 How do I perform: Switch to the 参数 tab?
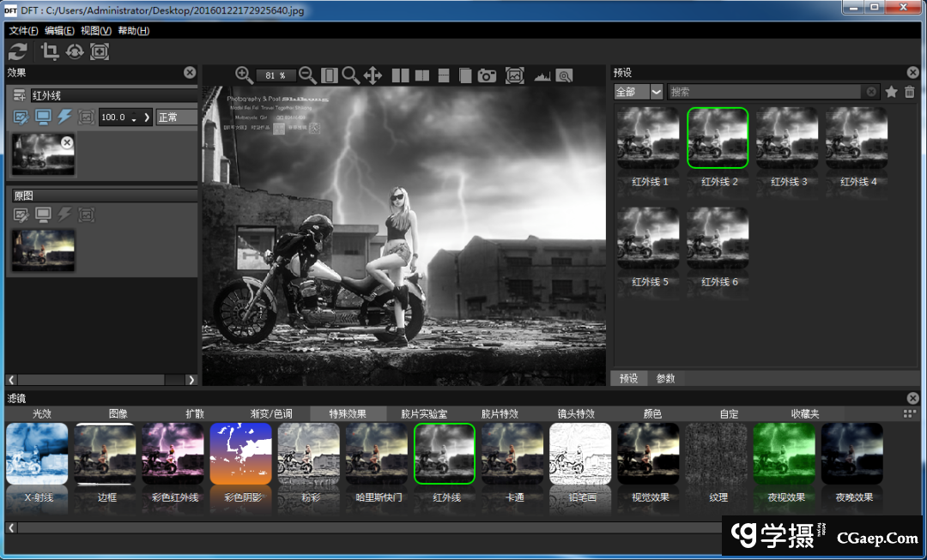point(666,378)
